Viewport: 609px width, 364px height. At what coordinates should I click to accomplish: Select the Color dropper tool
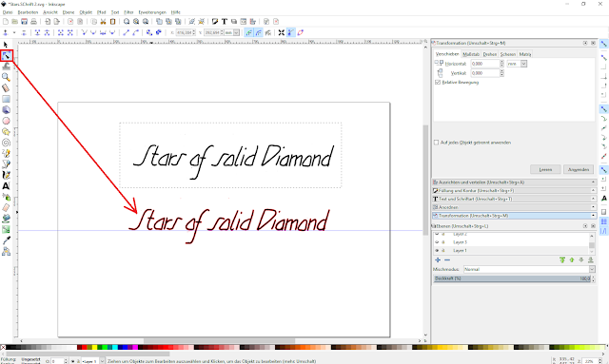coord(6,240)
